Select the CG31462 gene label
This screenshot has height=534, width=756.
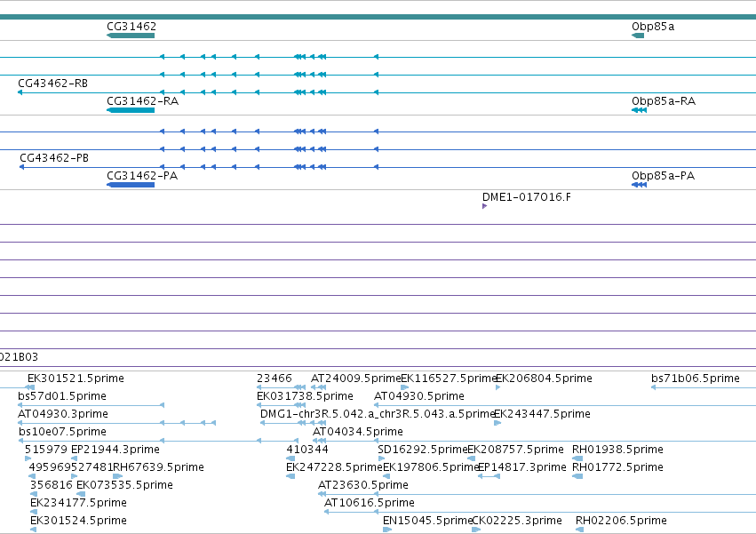[x=131, y=27]
